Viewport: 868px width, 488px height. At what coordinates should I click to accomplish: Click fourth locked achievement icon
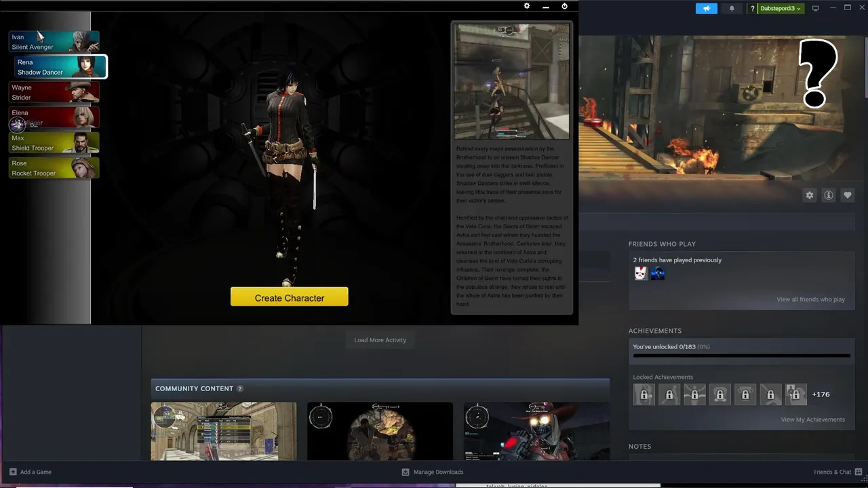click(720, 394)
